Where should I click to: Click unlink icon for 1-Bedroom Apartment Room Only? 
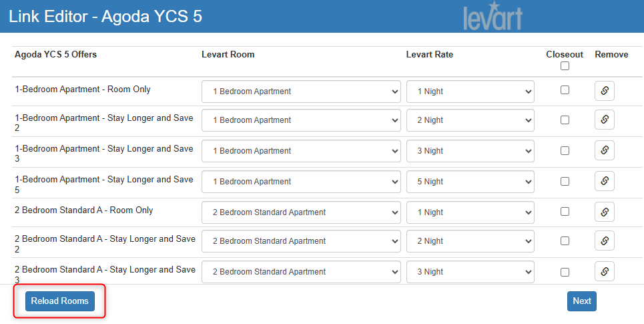click(x=604, y=91)
